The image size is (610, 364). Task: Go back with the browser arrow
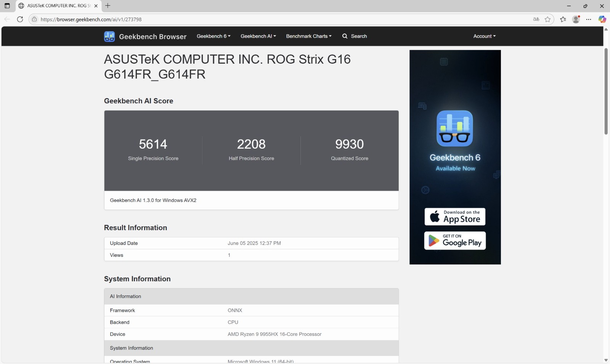coord(7,19)
